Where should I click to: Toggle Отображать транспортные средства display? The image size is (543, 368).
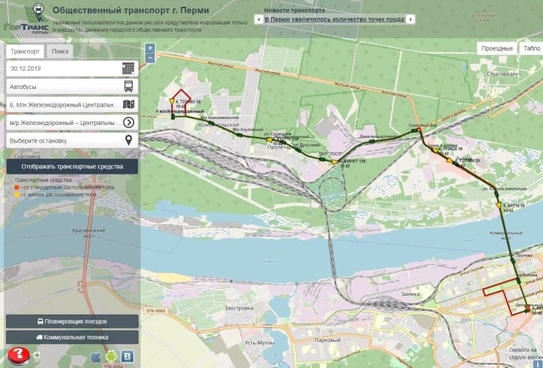[72, 167]
